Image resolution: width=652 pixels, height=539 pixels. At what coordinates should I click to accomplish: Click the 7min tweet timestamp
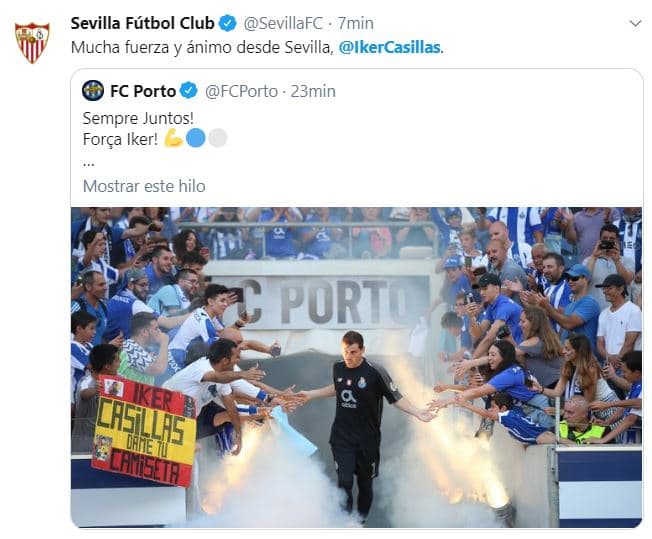(356, 23)
